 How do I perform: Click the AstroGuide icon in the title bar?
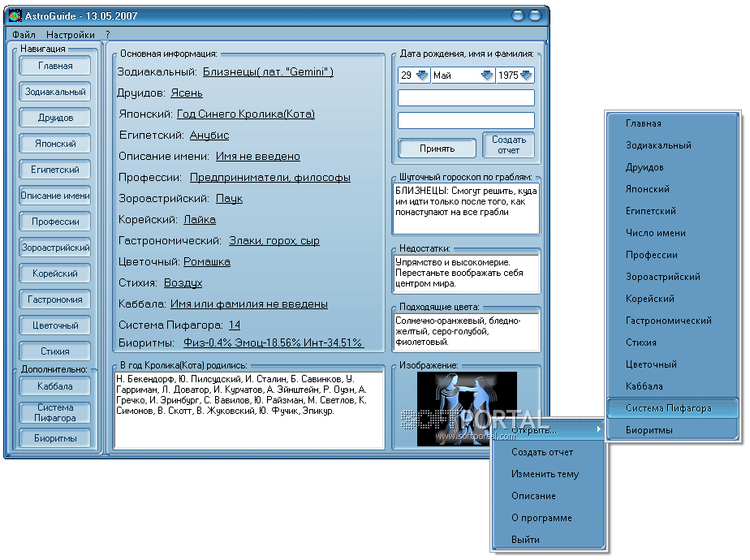pyautogui.click(x=15, y=15)
